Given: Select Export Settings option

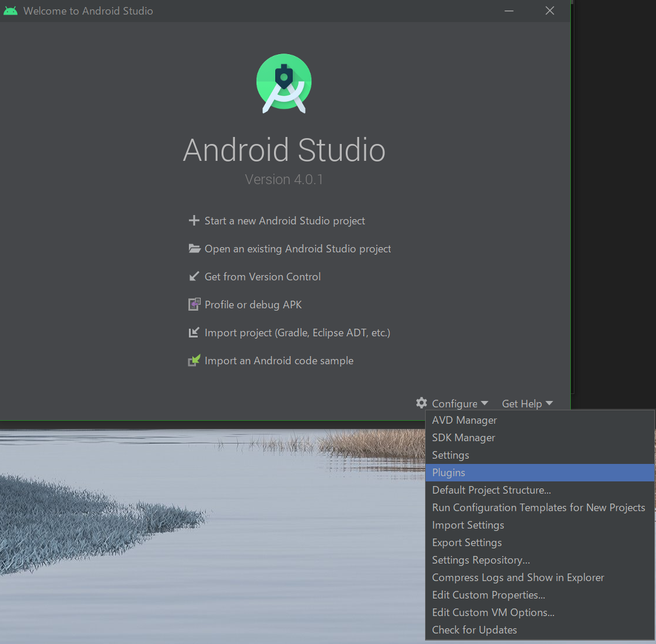Looking at the screenshot, I should [x=466, y=542].
